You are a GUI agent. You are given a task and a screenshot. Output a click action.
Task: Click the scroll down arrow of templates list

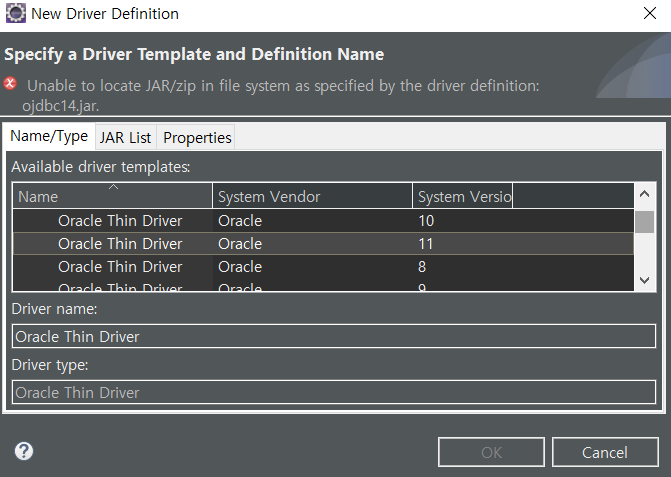click(644, 280)
